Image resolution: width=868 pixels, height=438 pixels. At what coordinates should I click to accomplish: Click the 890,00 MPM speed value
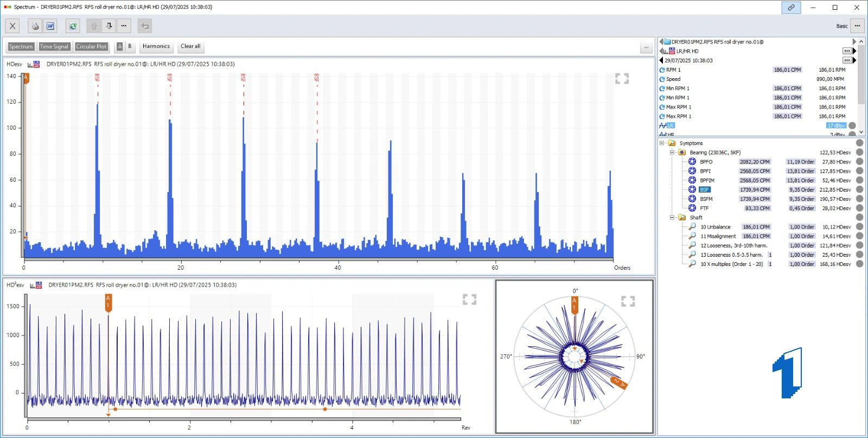click(830, 79)
